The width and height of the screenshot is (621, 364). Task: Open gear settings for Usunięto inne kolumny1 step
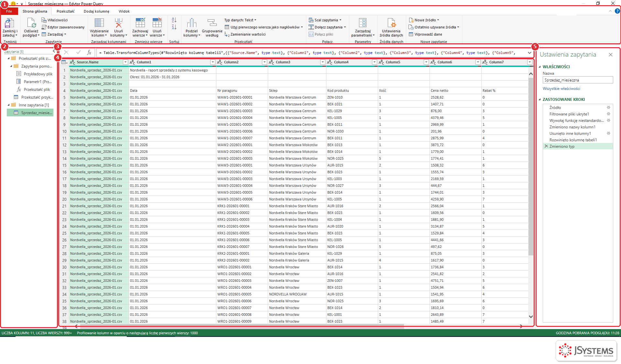pyautogui.click(x=608, y=133)
